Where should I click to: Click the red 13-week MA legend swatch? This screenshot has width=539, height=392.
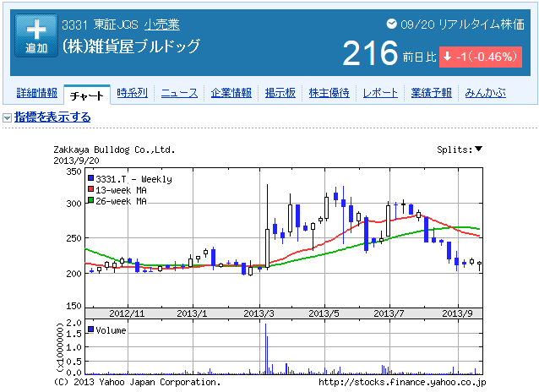coord(90,189)
